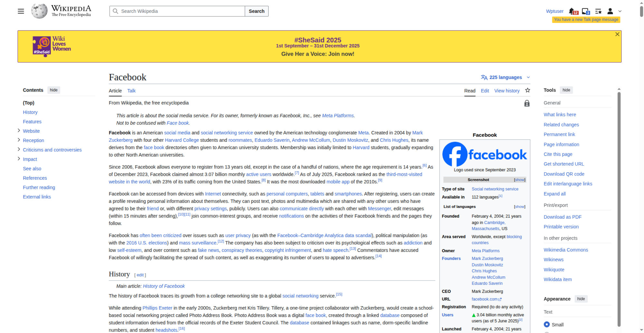Select the Small text size radio button
The width and height of the screenshot is (644, 333).
coord(547,324)
